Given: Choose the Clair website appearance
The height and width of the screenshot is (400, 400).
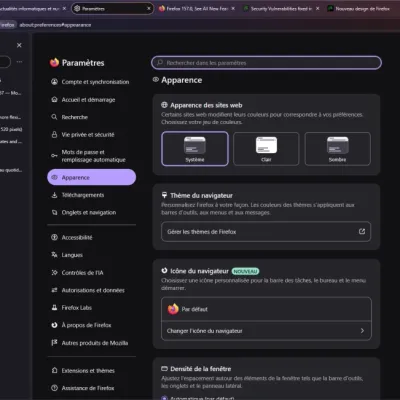Looking at the screenshot, I should (x=266, y=149).
